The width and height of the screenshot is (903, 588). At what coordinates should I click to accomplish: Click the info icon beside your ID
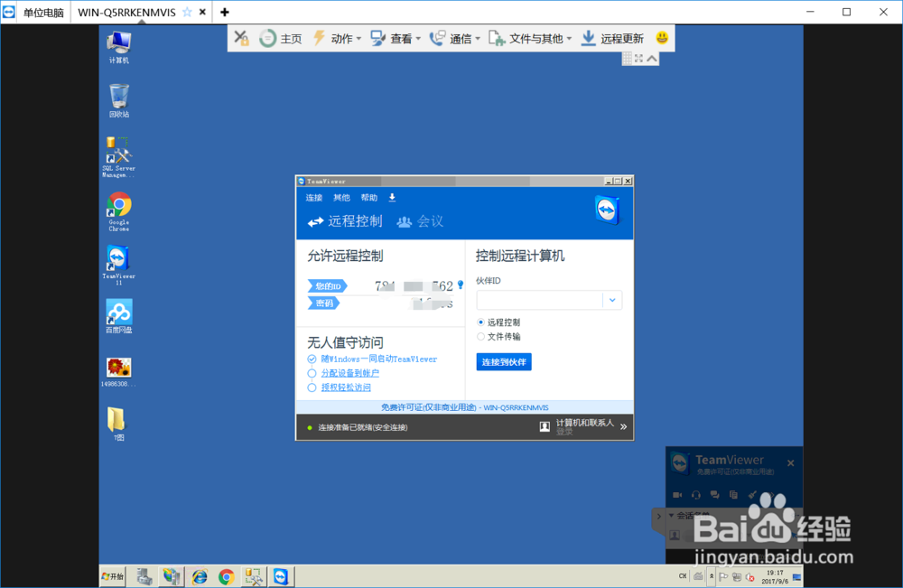point(461,285)
